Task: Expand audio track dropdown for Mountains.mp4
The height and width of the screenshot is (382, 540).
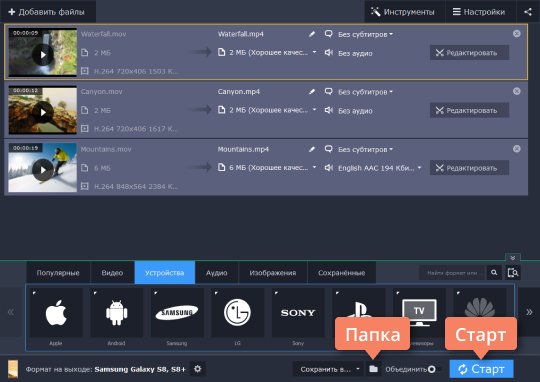Action: (380, 168)
